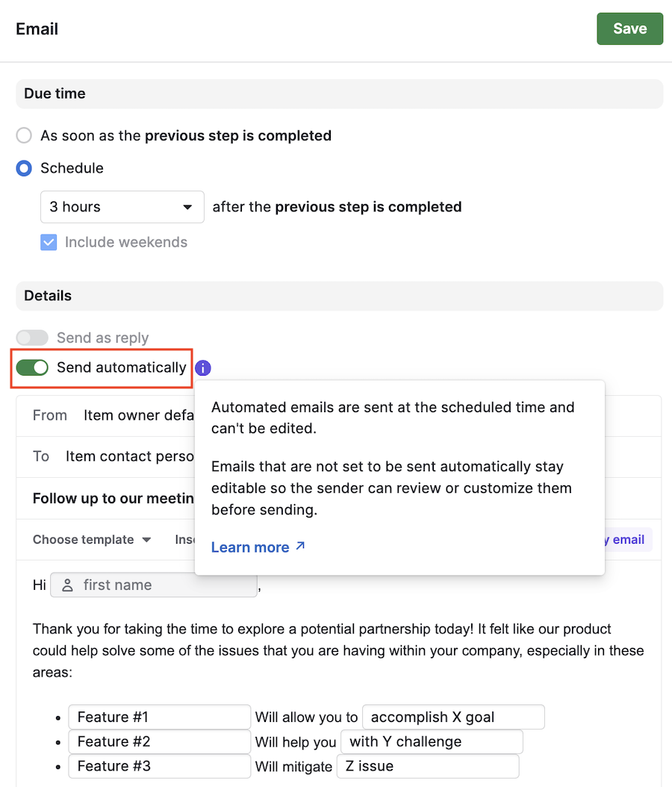Open the 3 hours duration dropdown

pyautogui.click(x=122, y=207)
